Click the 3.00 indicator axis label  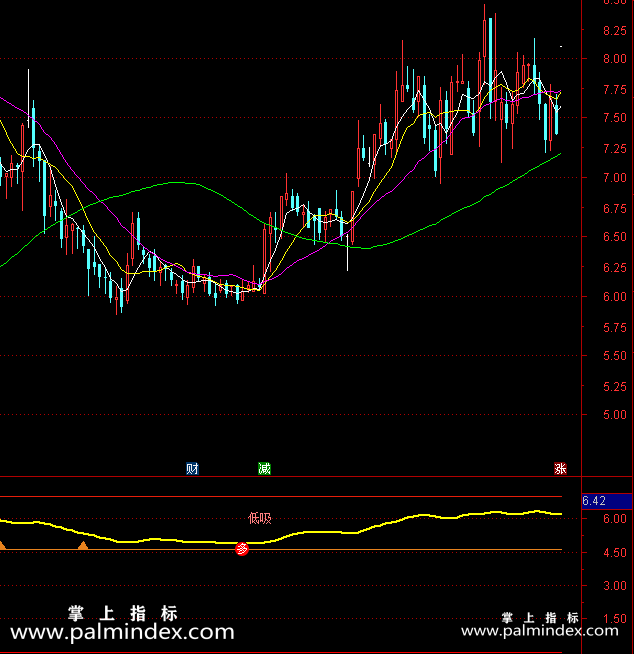(614, 586)
